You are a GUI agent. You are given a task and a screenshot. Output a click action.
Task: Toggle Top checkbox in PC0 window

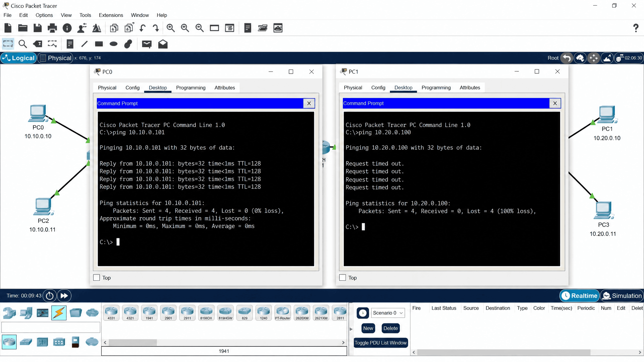coord(96,278)
